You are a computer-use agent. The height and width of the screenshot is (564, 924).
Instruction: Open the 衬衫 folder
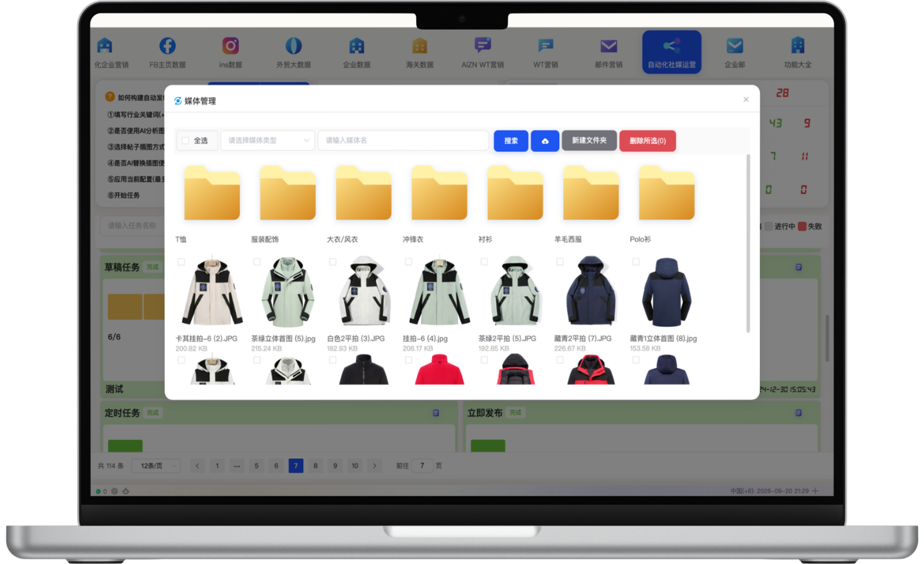click(515, 193)
